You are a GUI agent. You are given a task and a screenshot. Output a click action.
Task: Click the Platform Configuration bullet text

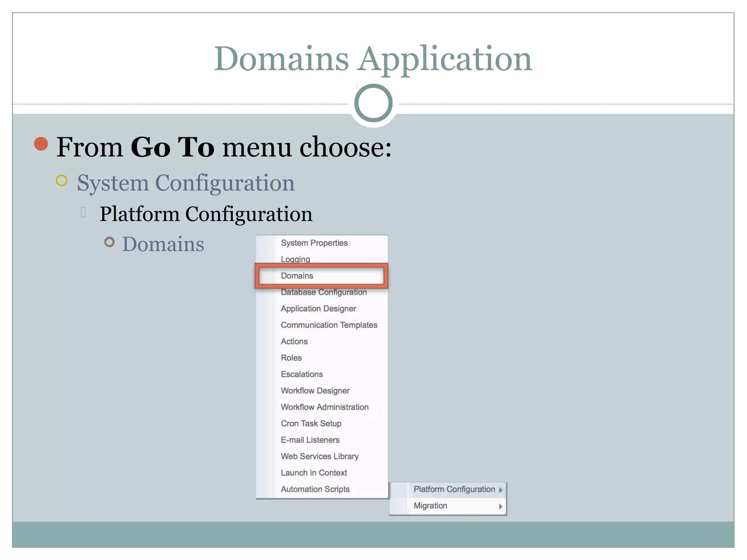tap(206, 214)
